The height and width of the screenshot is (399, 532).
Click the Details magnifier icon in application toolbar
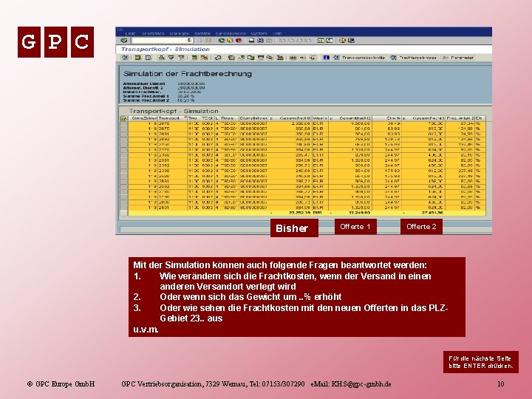tap(149, 58)
